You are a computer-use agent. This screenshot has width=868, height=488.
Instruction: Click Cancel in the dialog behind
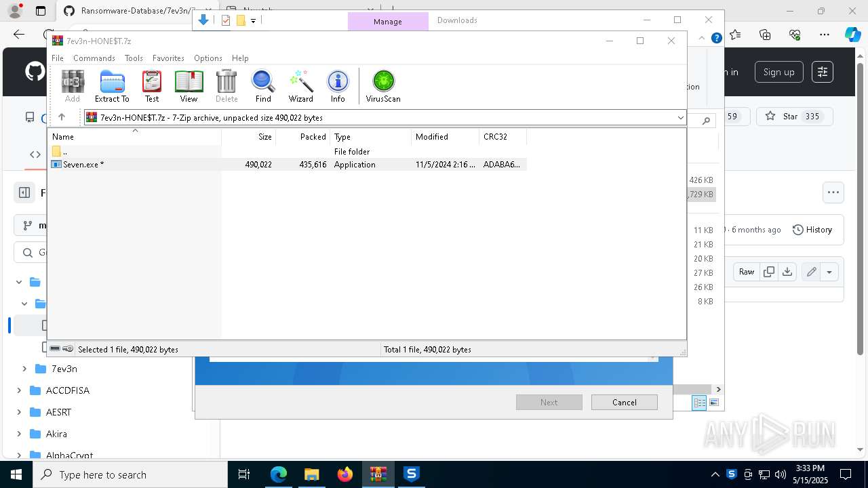(x=624, y=402)
